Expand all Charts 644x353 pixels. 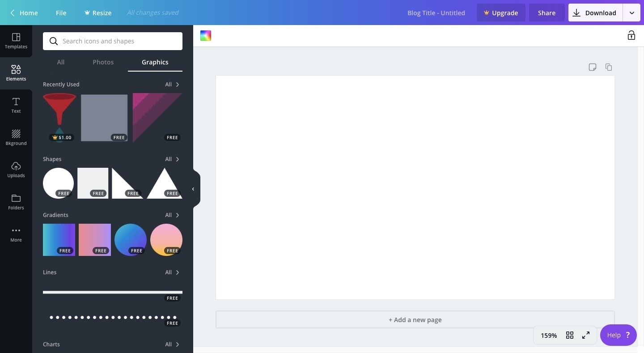click(172, 344)
